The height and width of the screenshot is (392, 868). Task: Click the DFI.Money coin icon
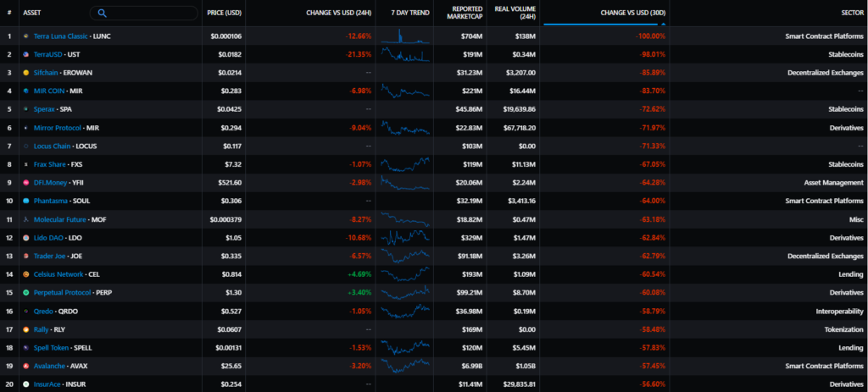26,183
